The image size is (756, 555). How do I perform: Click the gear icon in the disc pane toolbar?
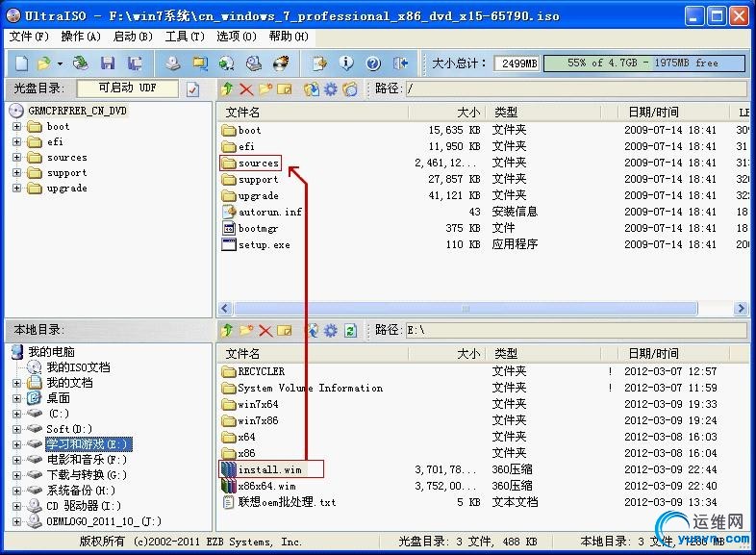point(331,88)
